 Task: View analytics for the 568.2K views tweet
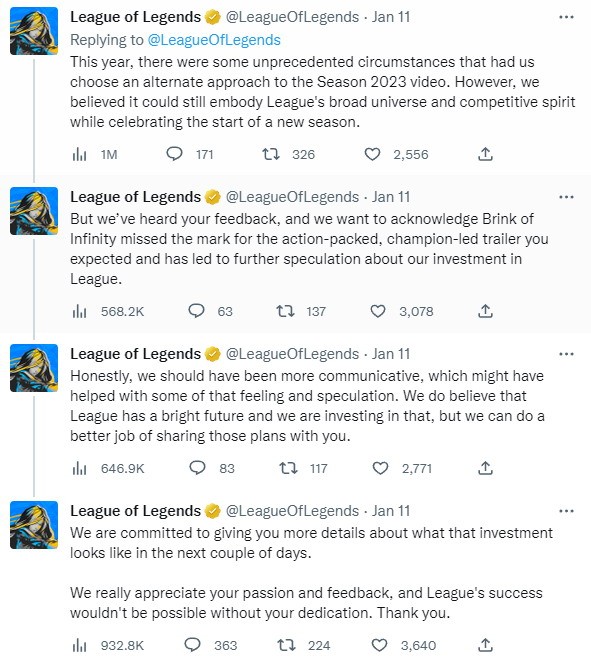79,311
